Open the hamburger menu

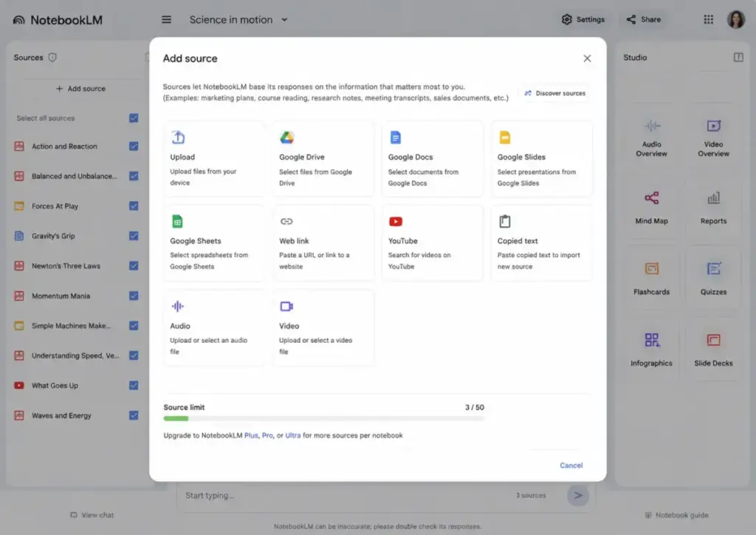coord(166,20)
